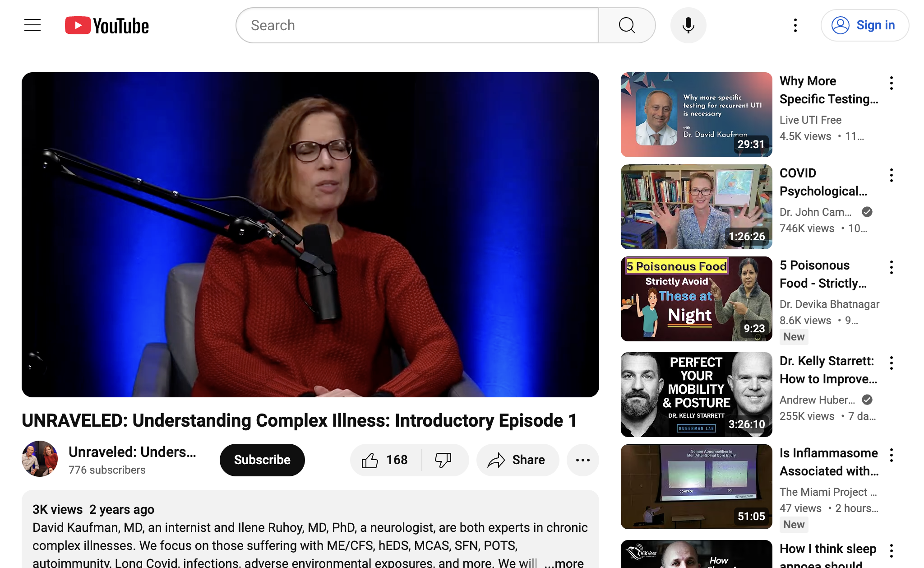The image size is (924, 568).
Task: Visit Dr. Devika Bhatnagar channel
Action: [829, 304]
